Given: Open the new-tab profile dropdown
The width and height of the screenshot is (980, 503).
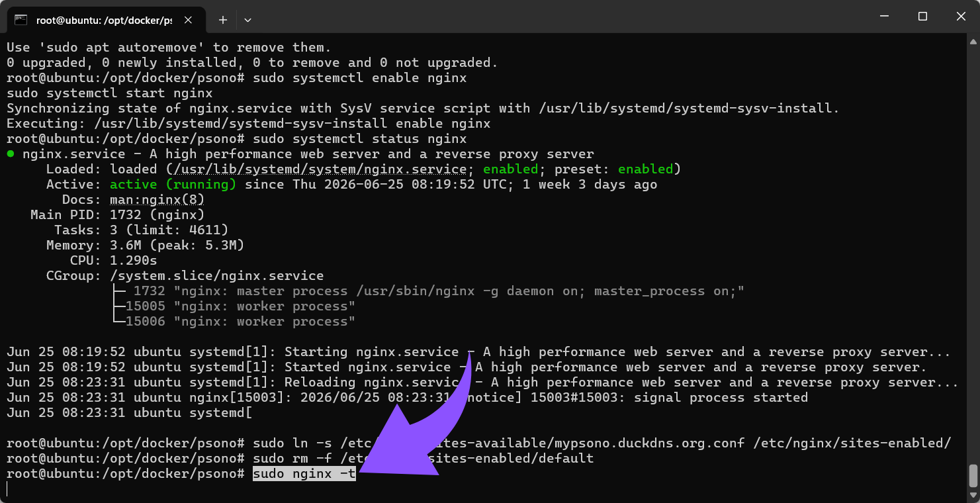Looking at the screenshot, I should pos(247,20).
